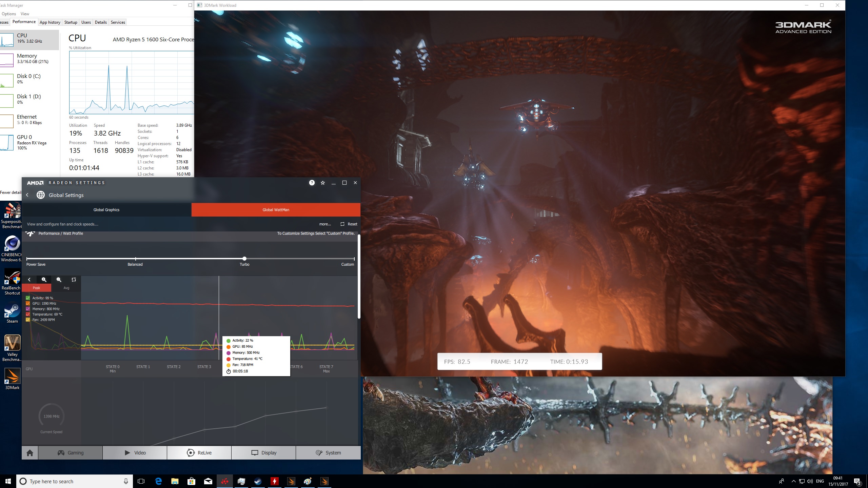Image resolution: width=868 pixels, height=488 pixels.
Task: Select the Global WattMan tab
Action: click(x=276, y=210)
